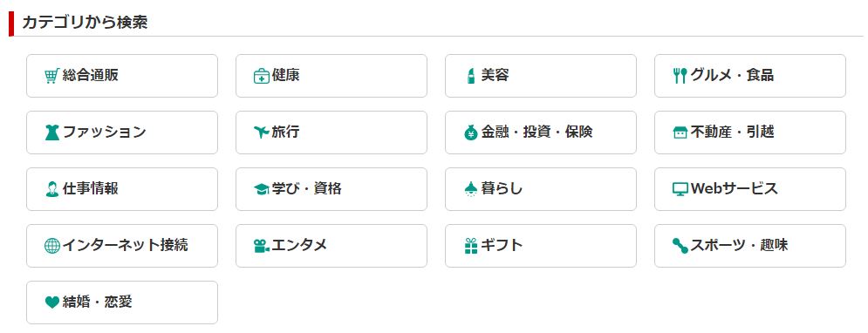
Task: Click the first-aid kit icon beside 健康
Action: [262, 76]
